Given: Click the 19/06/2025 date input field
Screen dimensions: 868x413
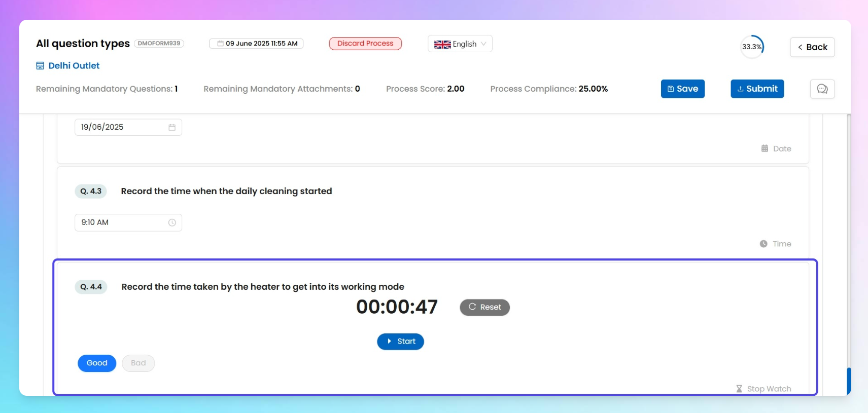Looking at the screenshot, I should (128, 127).
